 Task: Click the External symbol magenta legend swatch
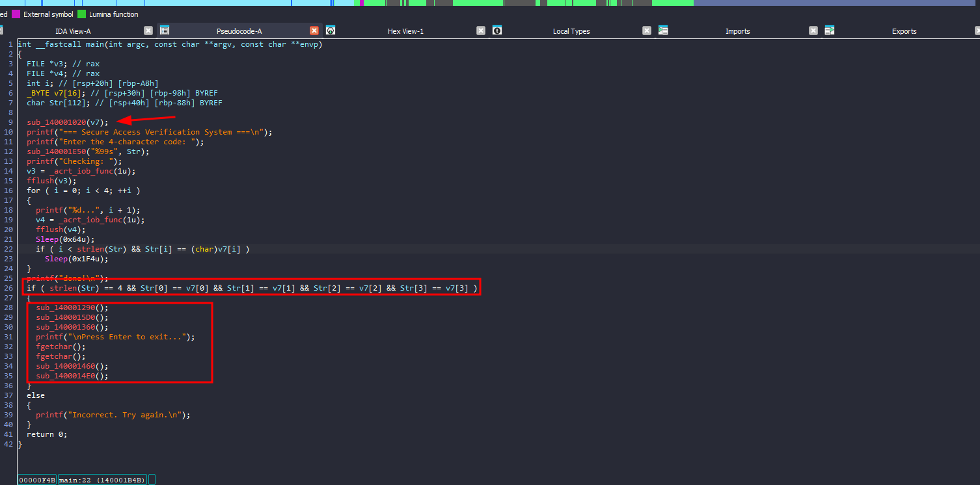[16, 14]
